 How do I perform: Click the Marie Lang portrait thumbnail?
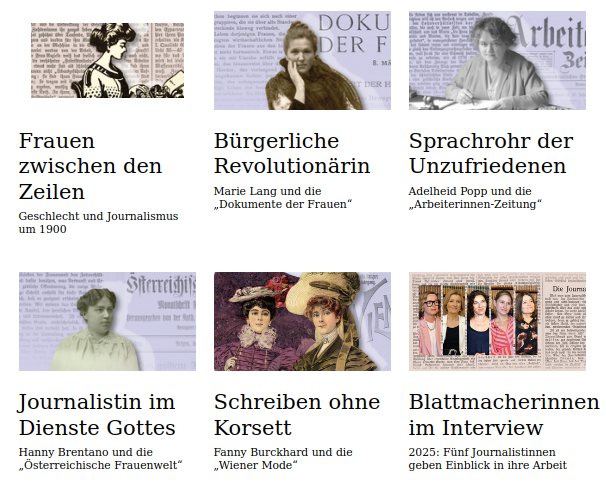tap(302, 60)
